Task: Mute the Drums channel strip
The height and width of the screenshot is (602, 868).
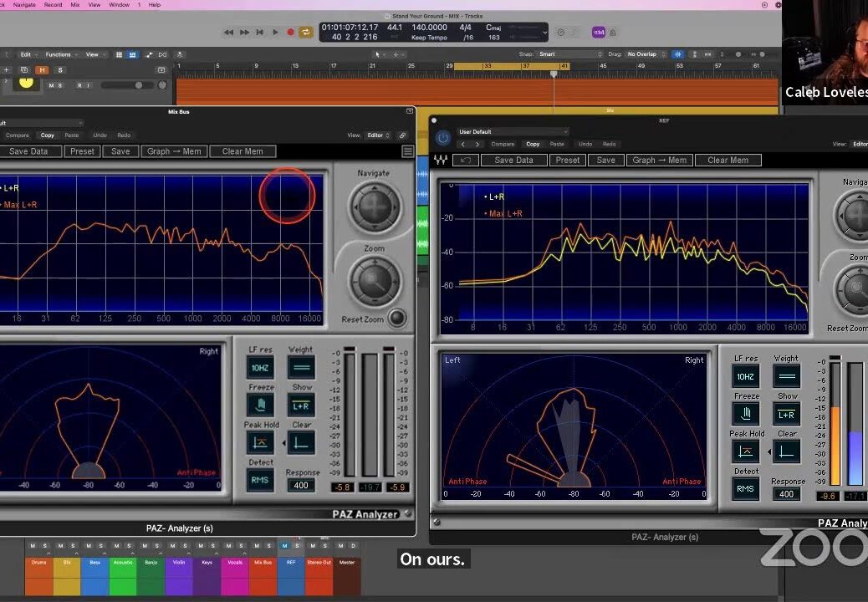Action: coord(33,545)
